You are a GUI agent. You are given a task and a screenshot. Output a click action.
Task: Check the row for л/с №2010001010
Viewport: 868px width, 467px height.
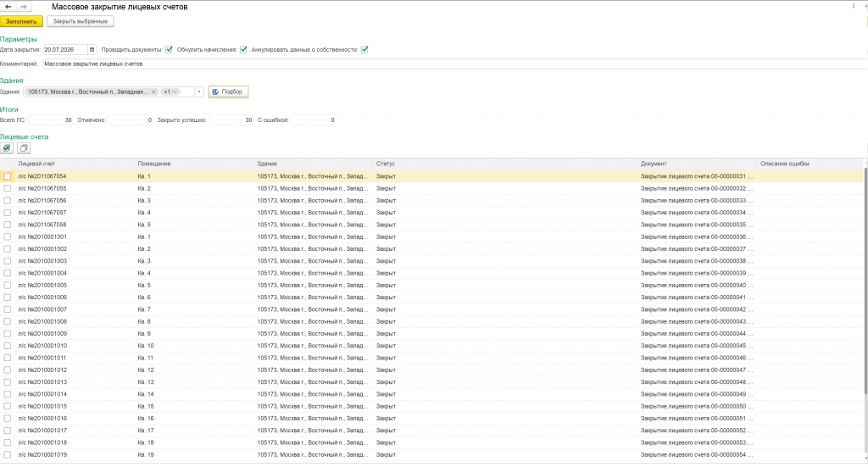tap(7, 346)
